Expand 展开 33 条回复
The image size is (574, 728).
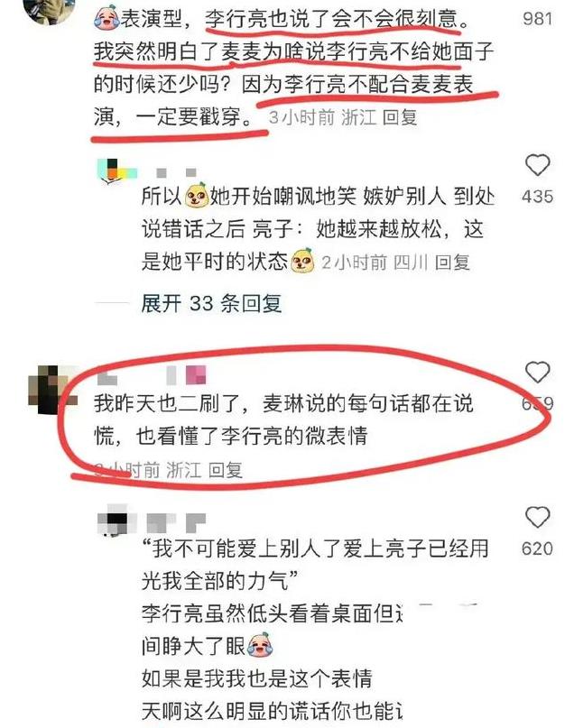coord(211,304)
